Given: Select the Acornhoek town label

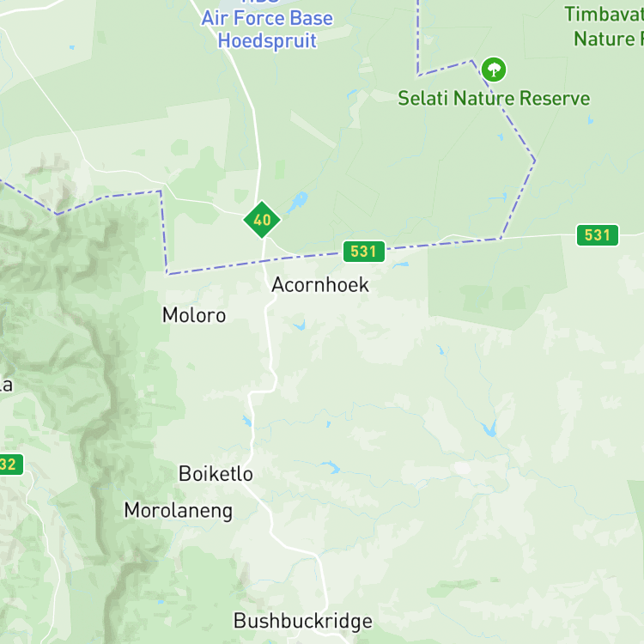Looking at the screenshot, I should tap(320, 284).
